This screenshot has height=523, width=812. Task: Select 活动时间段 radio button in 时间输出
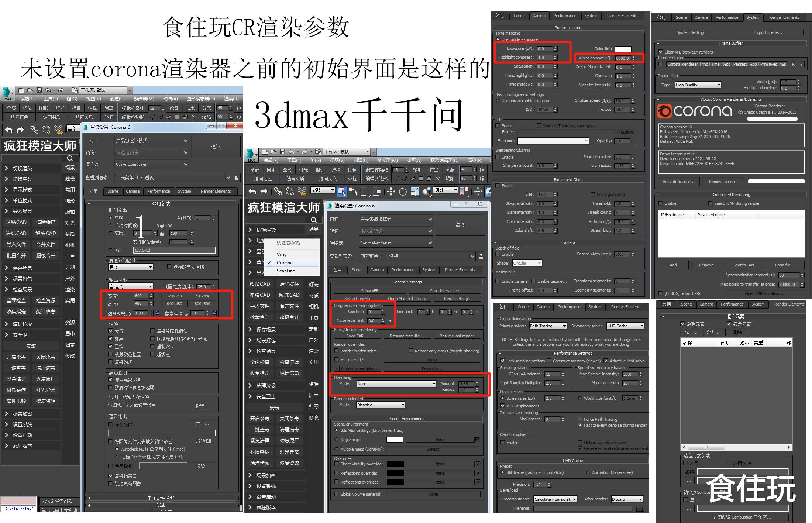[110, 225]
